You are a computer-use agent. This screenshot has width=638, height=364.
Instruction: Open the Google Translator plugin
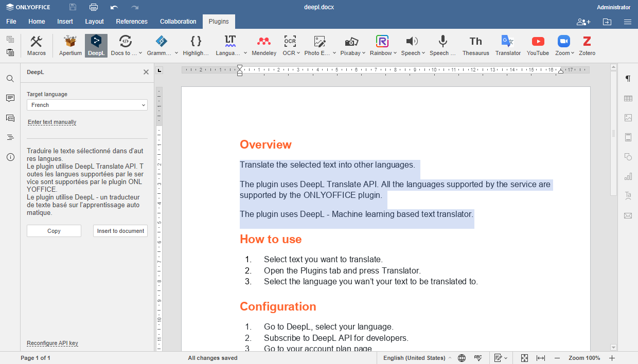(x=508, y=46)
